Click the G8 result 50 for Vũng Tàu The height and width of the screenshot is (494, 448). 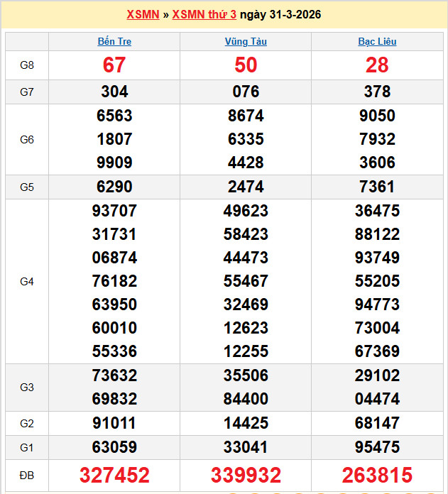click(x=246, y=65)
